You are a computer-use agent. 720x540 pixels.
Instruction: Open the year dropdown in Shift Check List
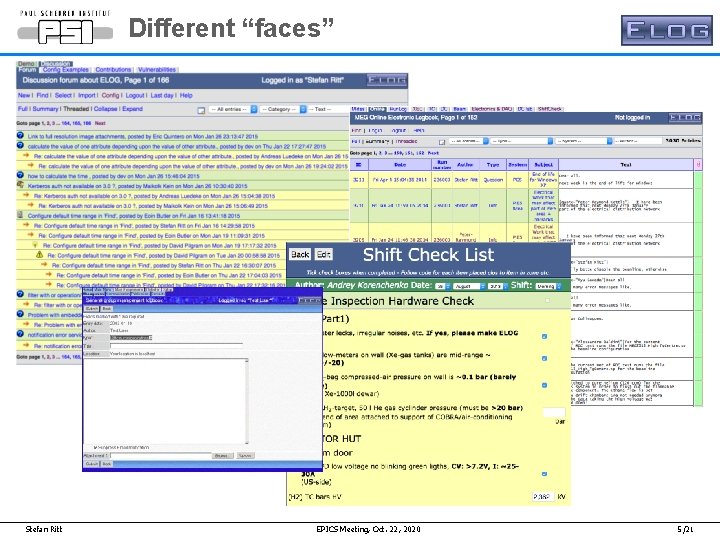click(x=497, y=286)
